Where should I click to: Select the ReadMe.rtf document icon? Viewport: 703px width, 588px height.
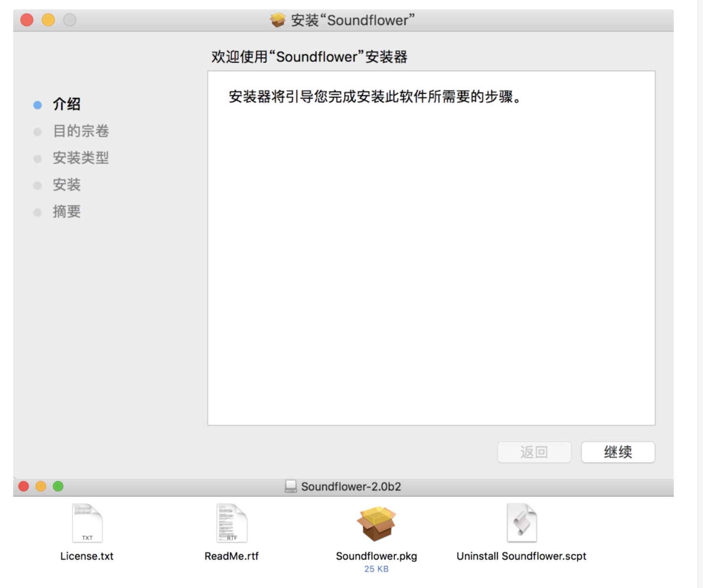click(232, 523)
